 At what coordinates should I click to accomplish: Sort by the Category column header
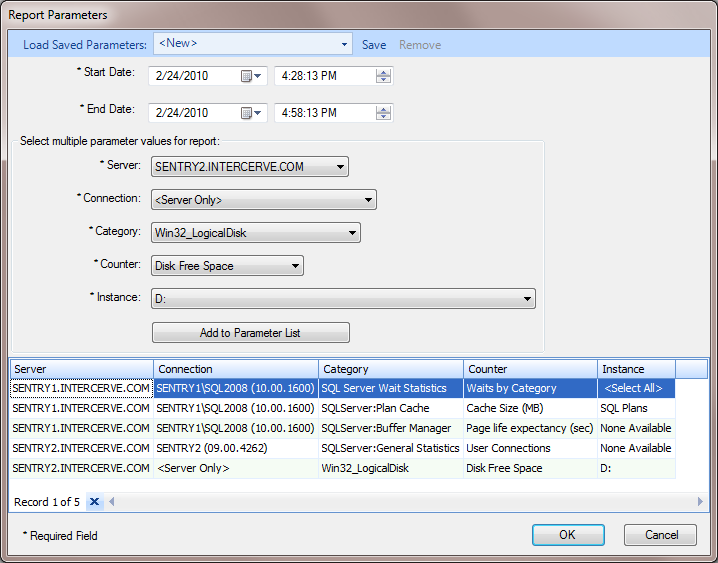(x=391, y=369)
